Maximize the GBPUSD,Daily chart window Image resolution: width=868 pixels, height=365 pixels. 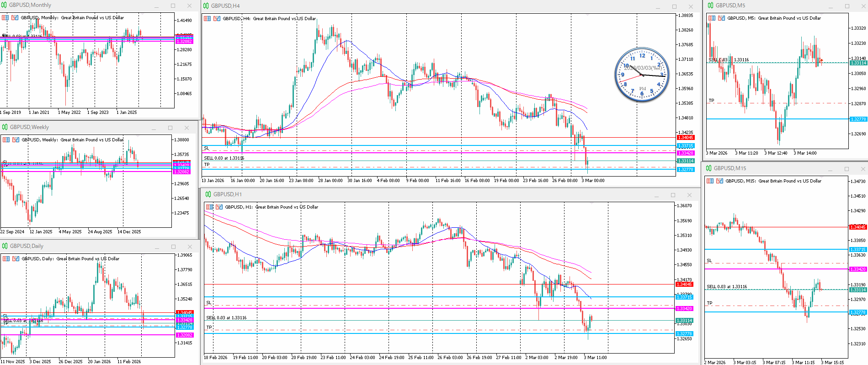click(x=173, y=247)
